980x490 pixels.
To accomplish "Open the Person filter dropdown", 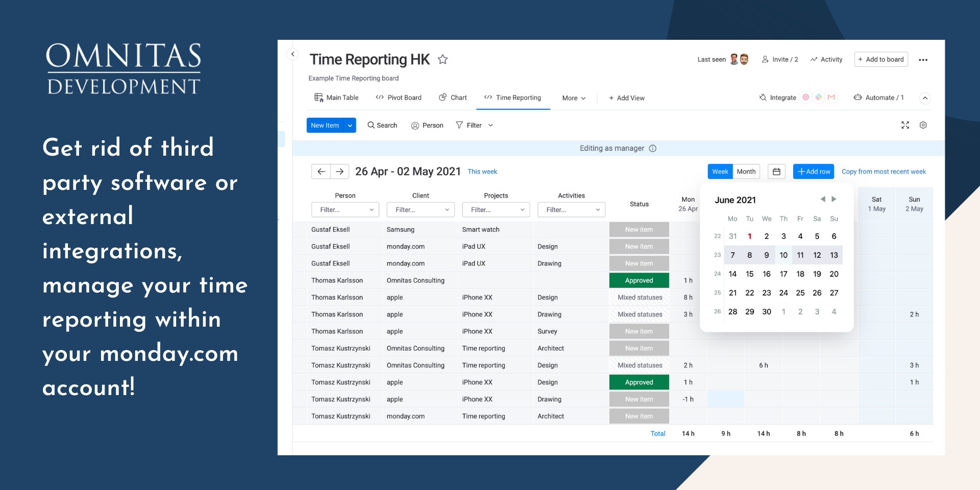I will click(x=345, y=210).
